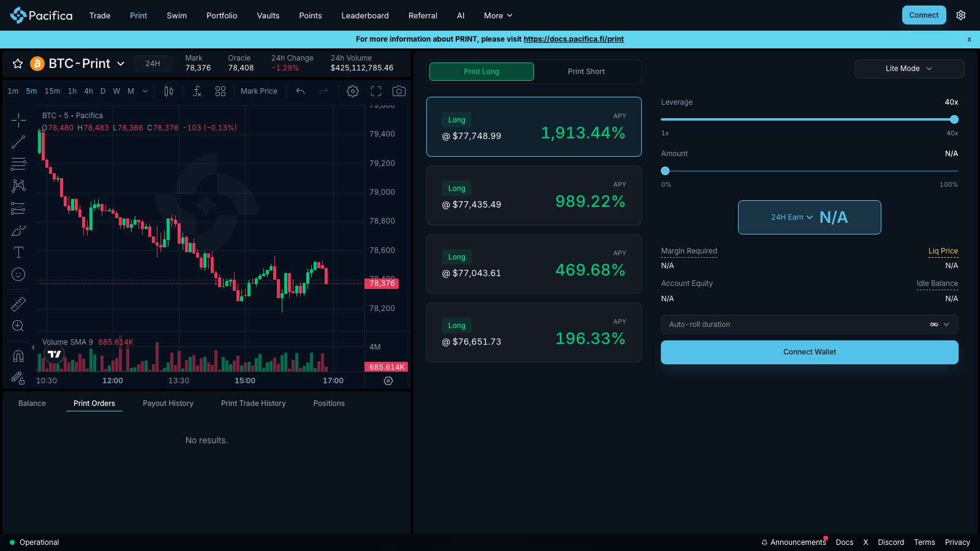
Task: Open the Lite Mode dropdown
Action: (909, 69)
